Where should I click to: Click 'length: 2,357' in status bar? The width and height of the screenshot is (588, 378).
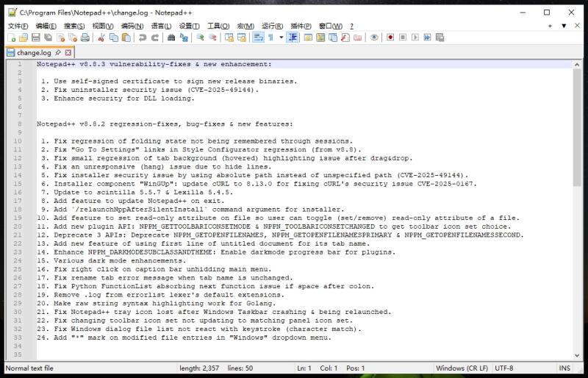coord(199,368)
